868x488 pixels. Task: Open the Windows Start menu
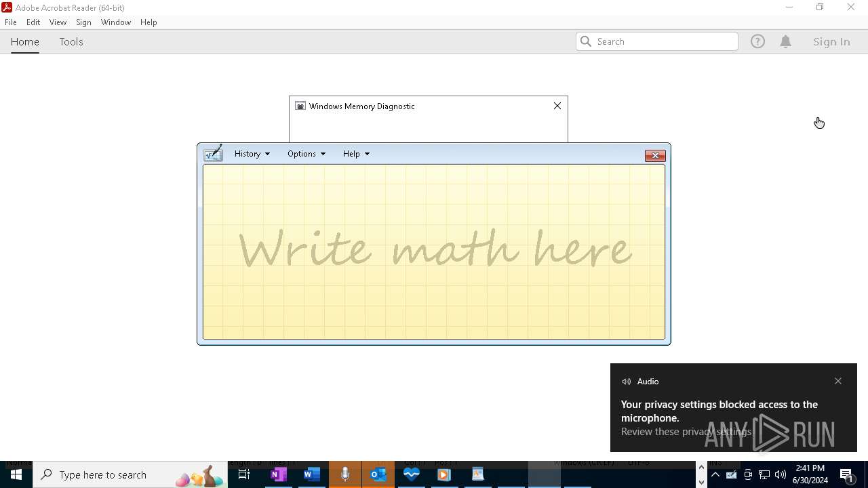16,474
